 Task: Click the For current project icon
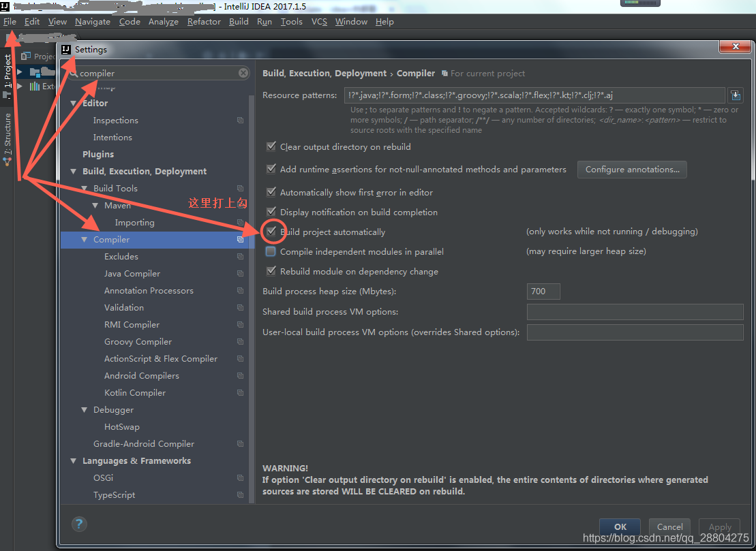[444, 73]
